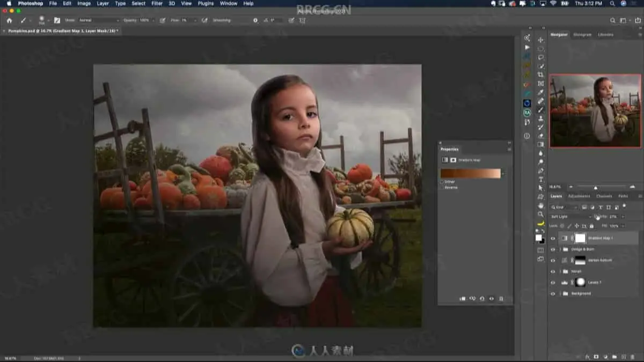Image resolution: width=644 pixels, height=362 pixels.
Task: Select the Brush tool in toolbox
Action: pyautogui.click(x=540, y=109)
